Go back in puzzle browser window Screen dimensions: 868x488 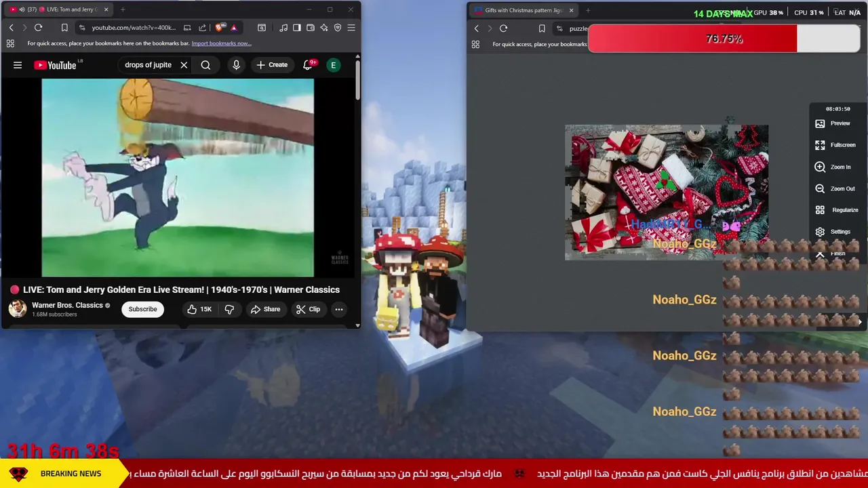tap(476, 28)
